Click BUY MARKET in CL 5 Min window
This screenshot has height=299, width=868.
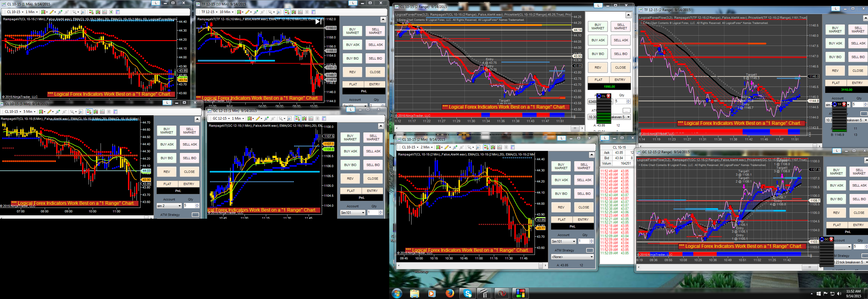pyautogui.click(x=167, y=131)
